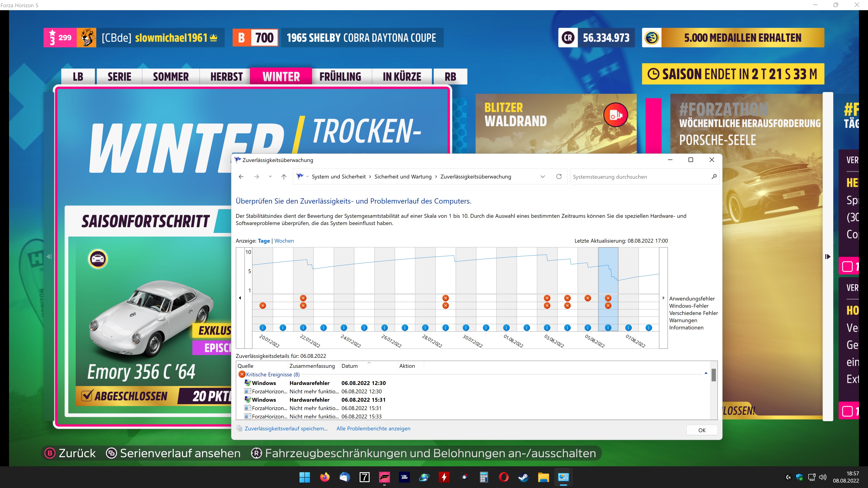The image size is (868, 488).
Task: Open Firefox from the taskbar
Action: [x=325, y=477]
